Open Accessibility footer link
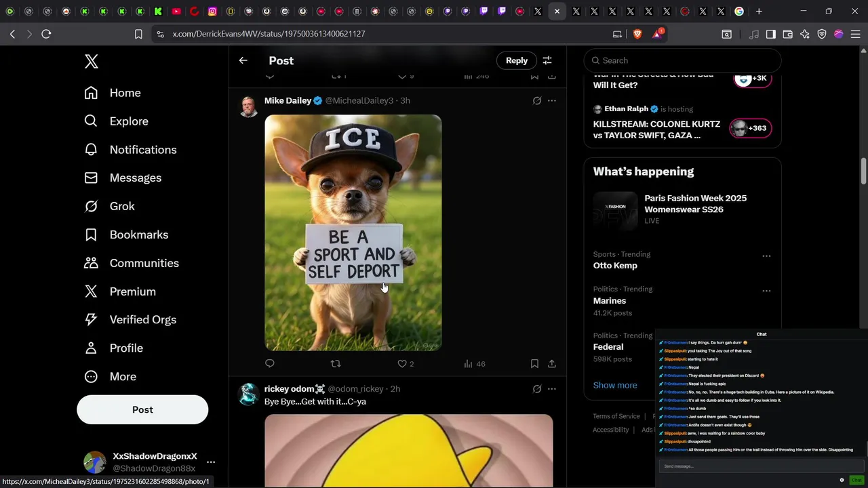Screen dimensions: 868x488 [x=611, y=430]
